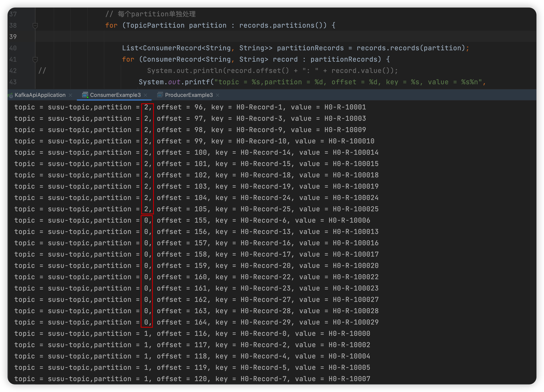Click console line with key H0-Record-3
Screen dimensions: 544x392
pyautogui.click(x=190, y=118)
